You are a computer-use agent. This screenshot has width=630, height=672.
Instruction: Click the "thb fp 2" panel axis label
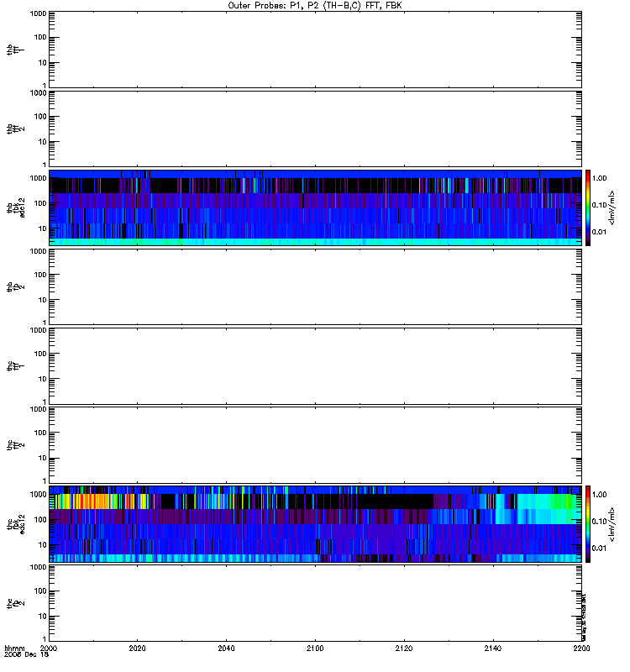(x=15, y=286)
